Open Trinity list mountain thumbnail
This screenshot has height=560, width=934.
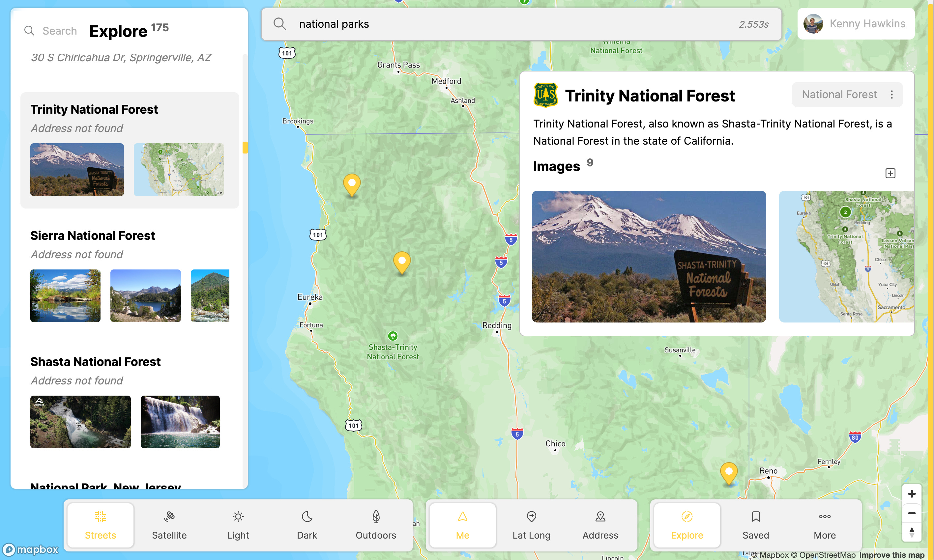point(77,169)
